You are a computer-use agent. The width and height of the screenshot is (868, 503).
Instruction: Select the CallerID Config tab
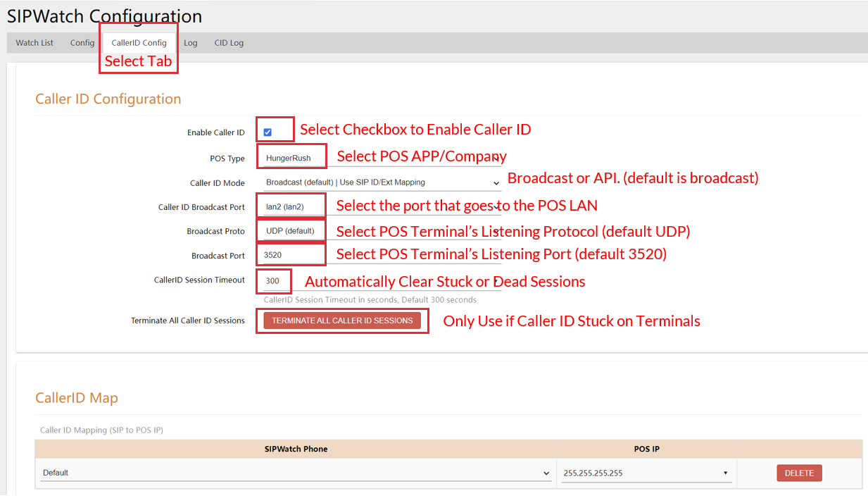(x=139, y=43)
